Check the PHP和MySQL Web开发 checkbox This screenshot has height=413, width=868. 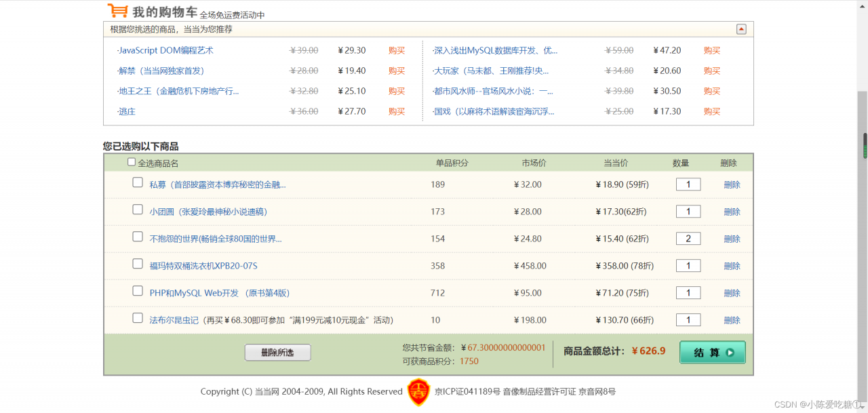point(138,291)
